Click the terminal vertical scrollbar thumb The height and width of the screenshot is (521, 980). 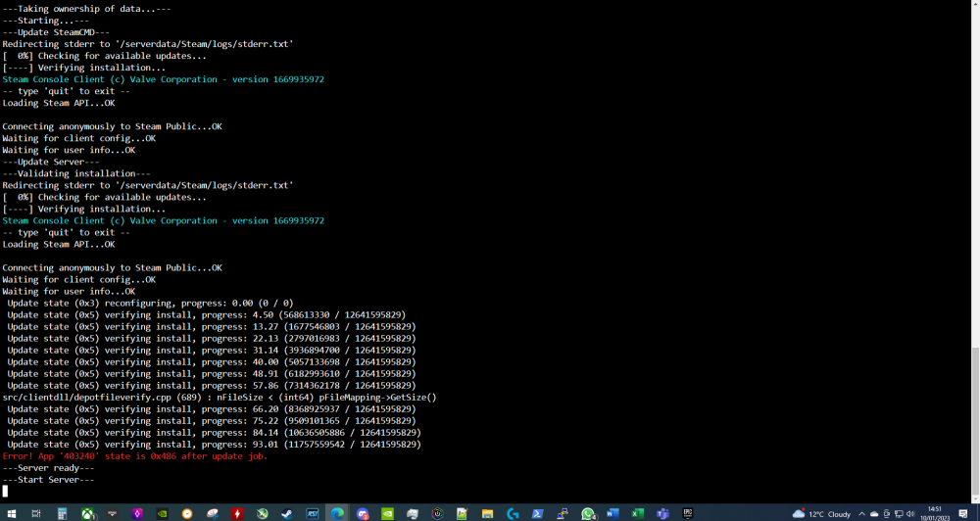click(976, 421)
